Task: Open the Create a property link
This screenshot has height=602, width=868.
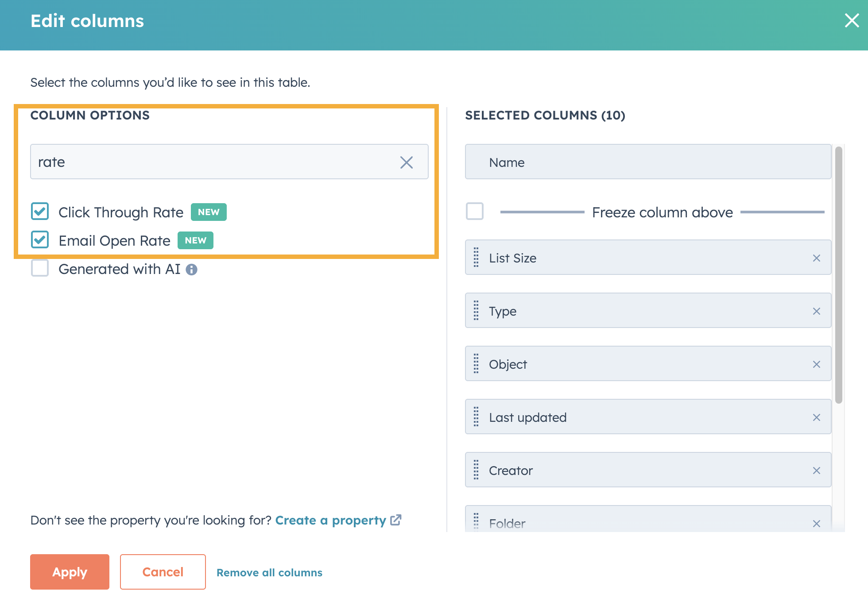Action: (x=338, y=520)
